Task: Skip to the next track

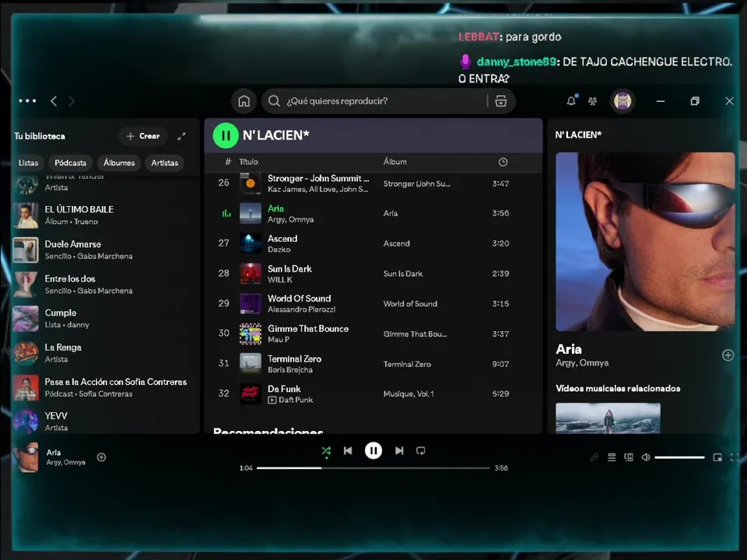Action: point(399,450)
